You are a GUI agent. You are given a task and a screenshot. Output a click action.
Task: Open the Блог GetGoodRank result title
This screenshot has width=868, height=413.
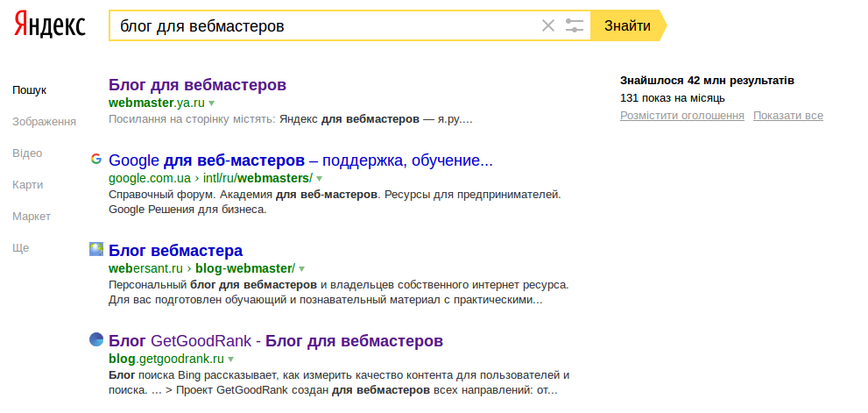click(x=276, y=340)
